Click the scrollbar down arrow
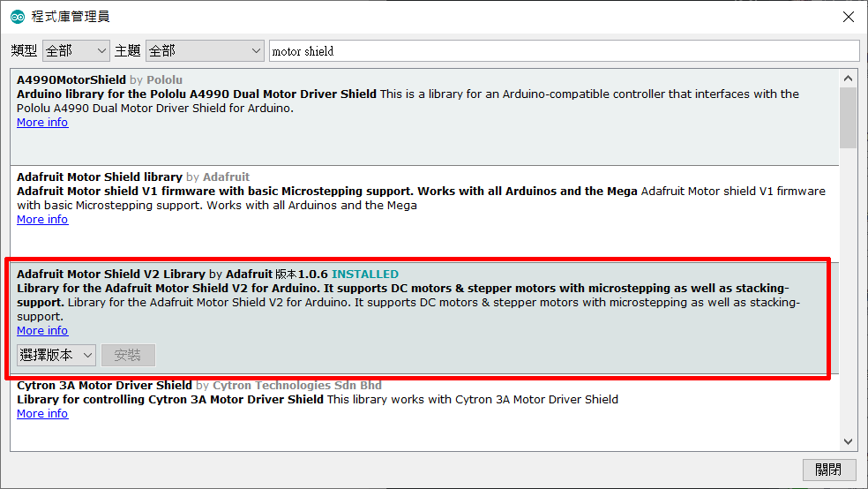 848,441
